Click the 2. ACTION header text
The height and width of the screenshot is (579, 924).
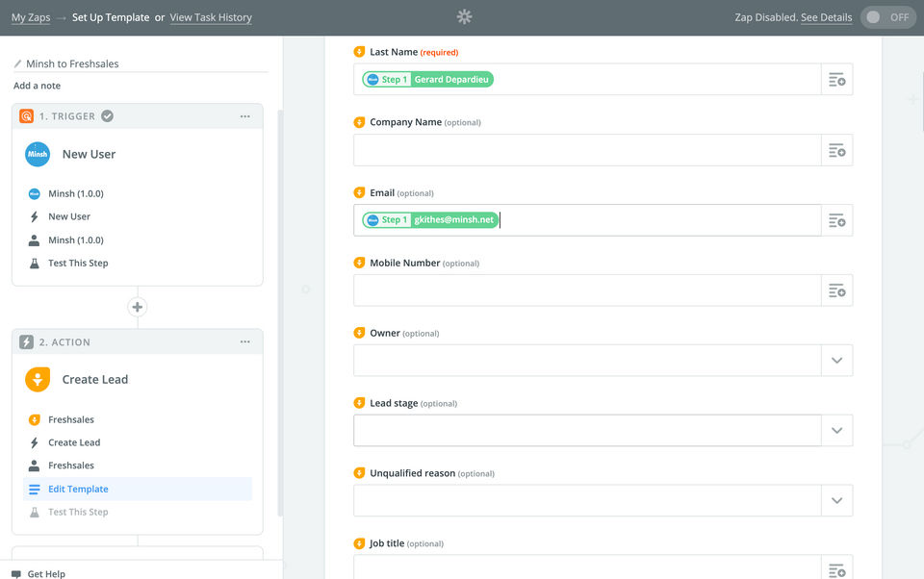coord(64,342)
